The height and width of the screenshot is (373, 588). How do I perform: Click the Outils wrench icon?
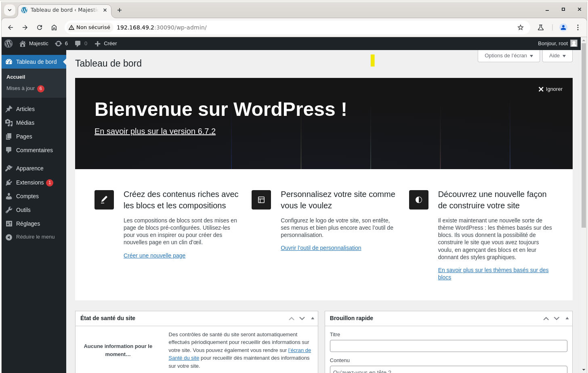point(9,210)
